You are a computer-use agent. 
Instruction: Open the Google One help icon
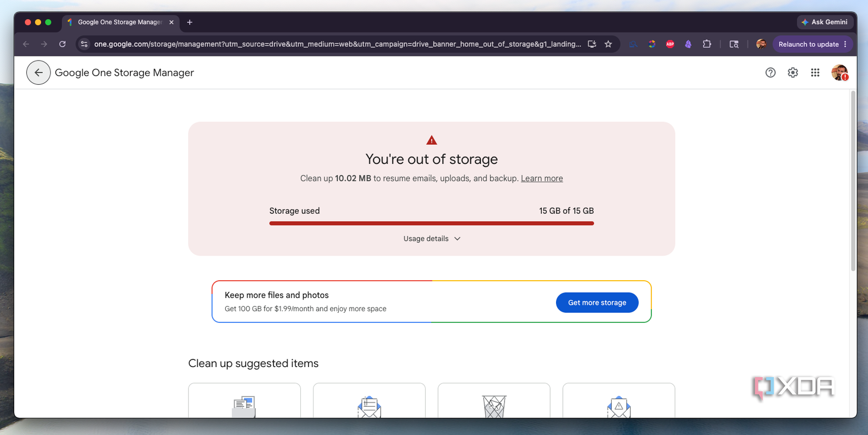[770, 73]
